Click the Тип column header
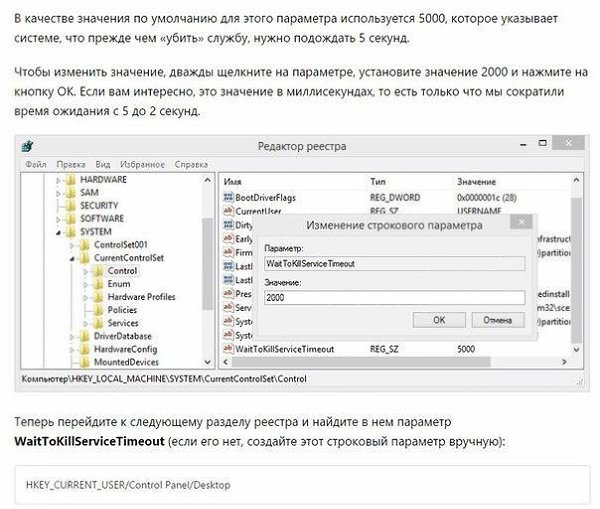This screenshot has width=600, height=509. click(378, 182)
